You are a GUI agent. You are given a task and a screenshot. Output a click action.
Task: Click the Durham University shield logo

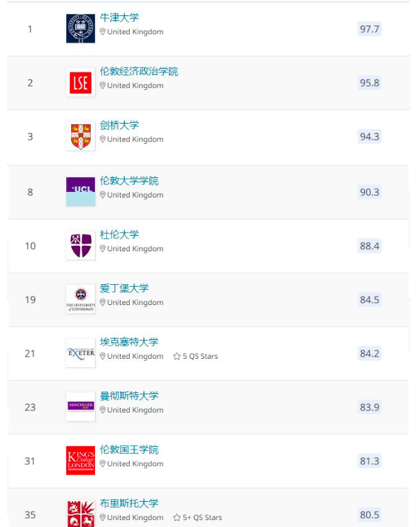pos(80,246)
